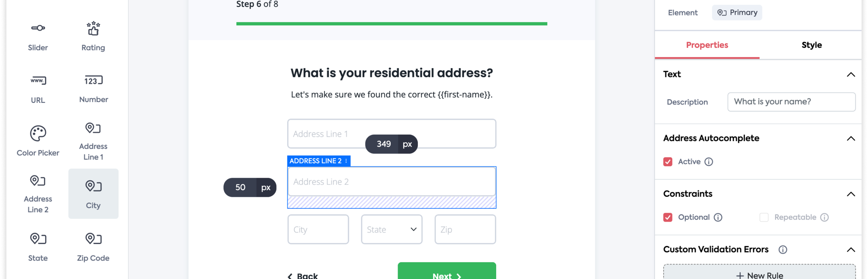Toggle the Optional constraint checkbox
The image size is (868, 279).
tap(668, 218)
